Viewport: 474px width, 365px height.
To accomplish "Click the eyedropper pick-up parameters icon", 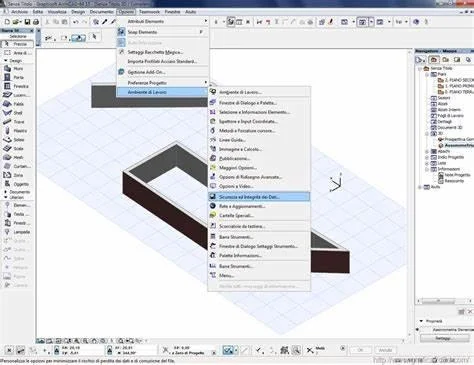I will pos(105,22).
